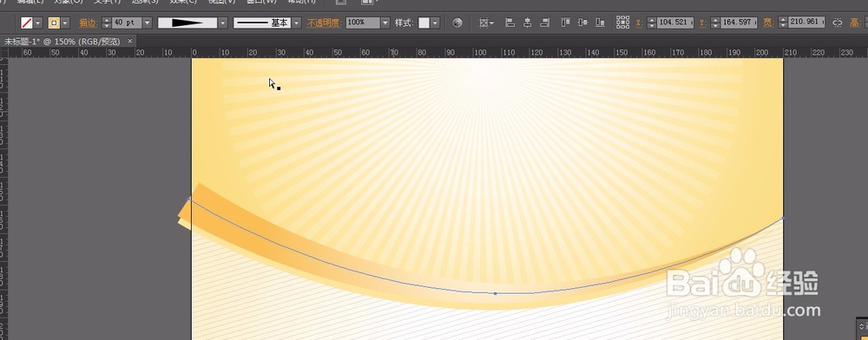Click the width field showing 210.961
This screenshot has height=340, width=868.
coord(806,23)
